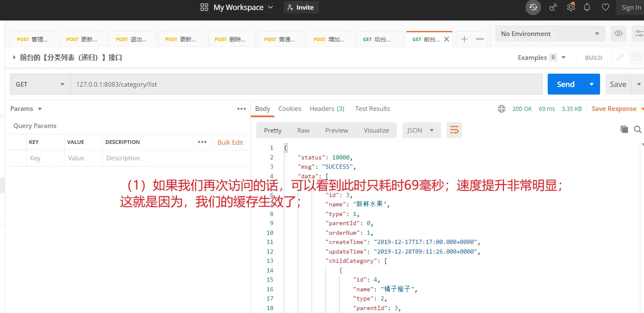Click the sync status icon in header
644x313 pixels.
(533, 8)
